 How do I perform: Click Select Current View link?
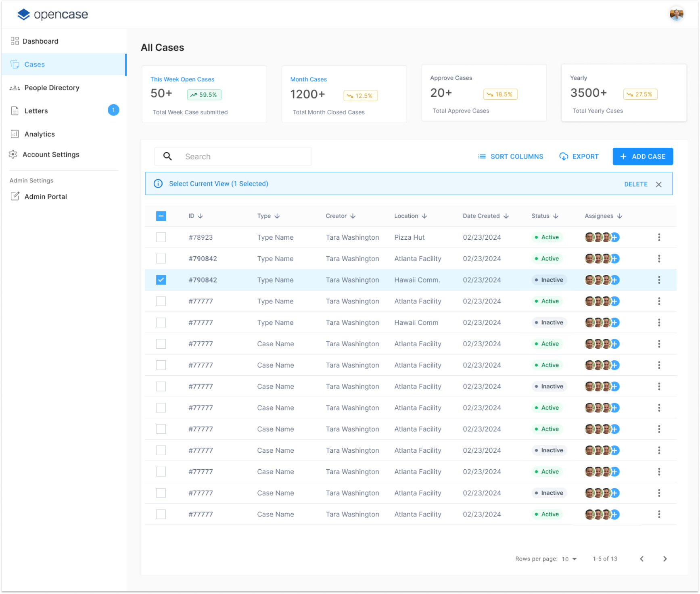[219, 184]
